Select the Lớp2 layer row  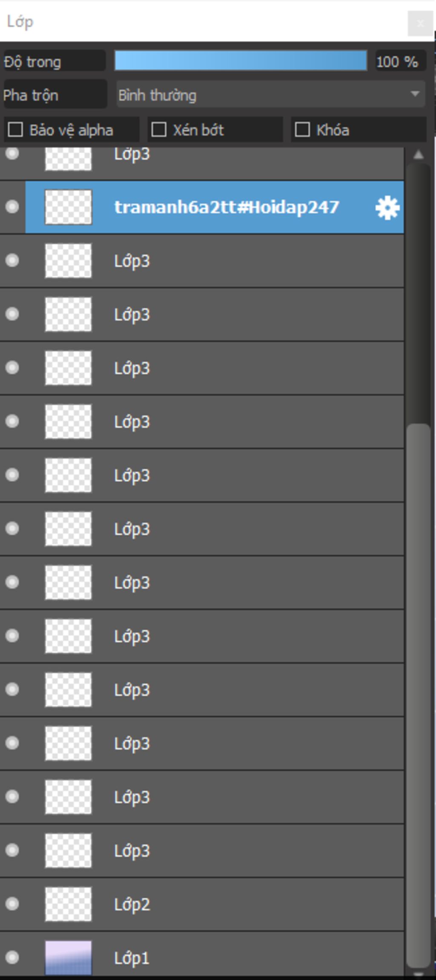pyautogui.click(x=202, y=904)
